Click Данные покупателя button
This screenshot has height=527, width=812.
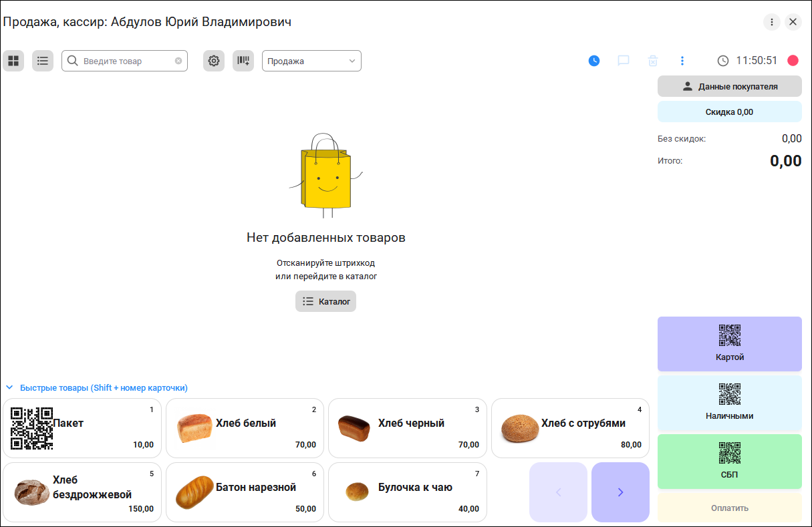[x=729, y=86]
